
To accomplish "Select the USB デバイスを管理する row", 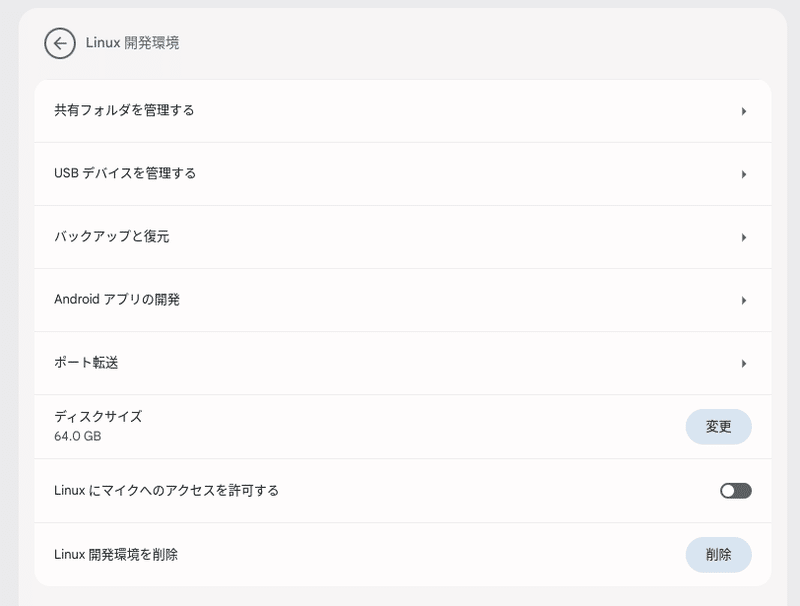I will click(403, 174).
